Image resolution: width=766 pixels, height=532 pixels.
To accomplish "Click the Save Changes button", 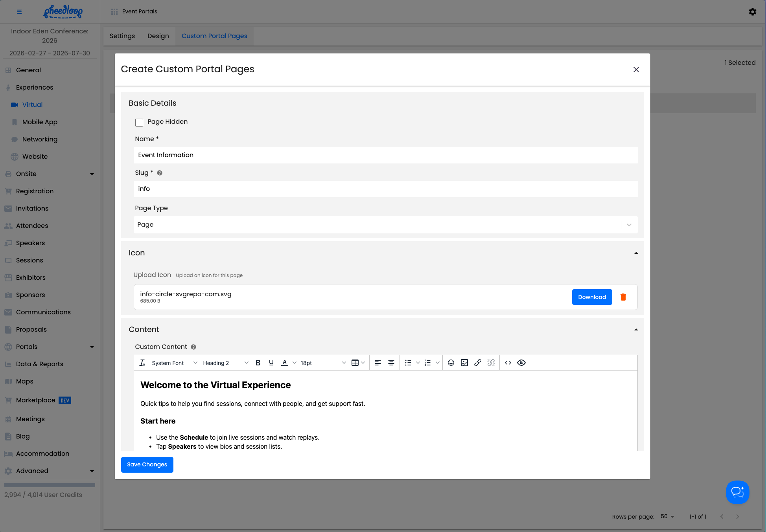I will (147, 464).
